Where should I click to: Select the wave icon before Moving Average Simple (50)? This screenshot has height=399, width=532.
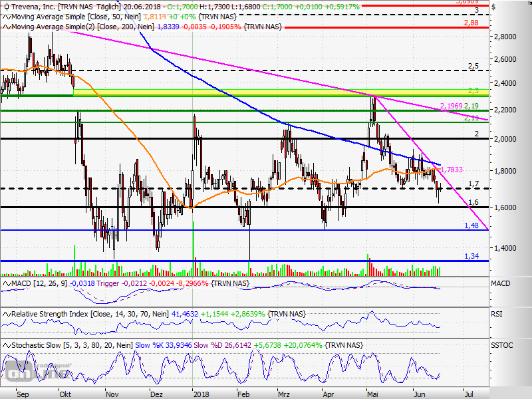coord(7,16)
